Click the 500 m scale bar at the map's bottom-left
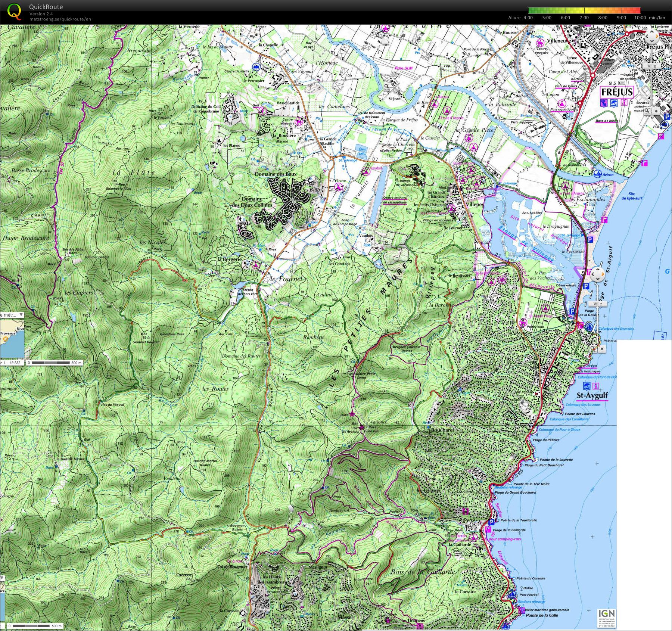 pyautogui.click(x=34, y=626)
